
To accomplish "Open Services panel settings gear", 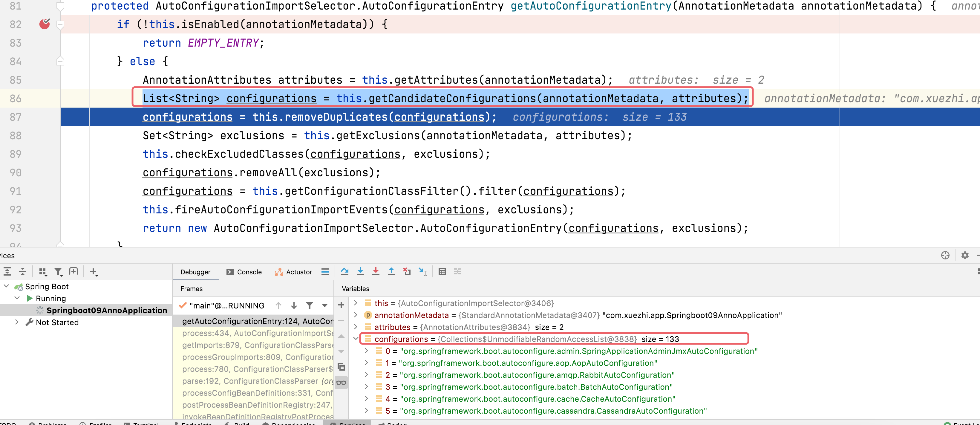I will [x=965, y=255].
